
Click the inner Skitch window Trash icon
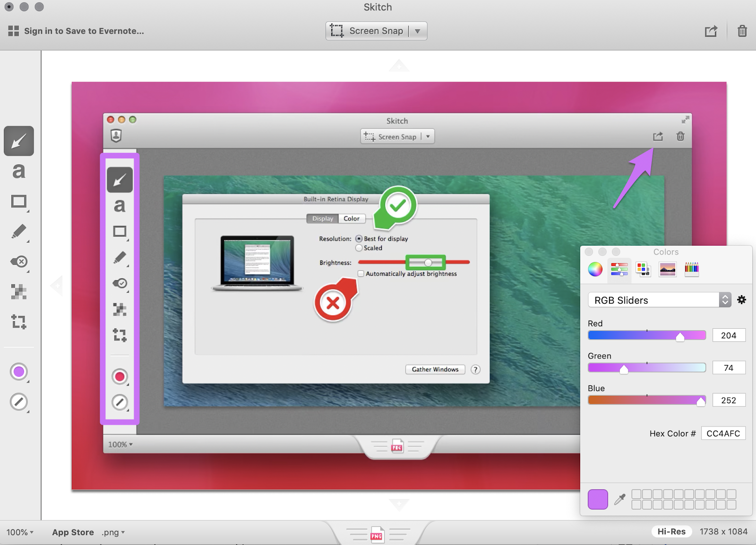[x=680, y=136]
